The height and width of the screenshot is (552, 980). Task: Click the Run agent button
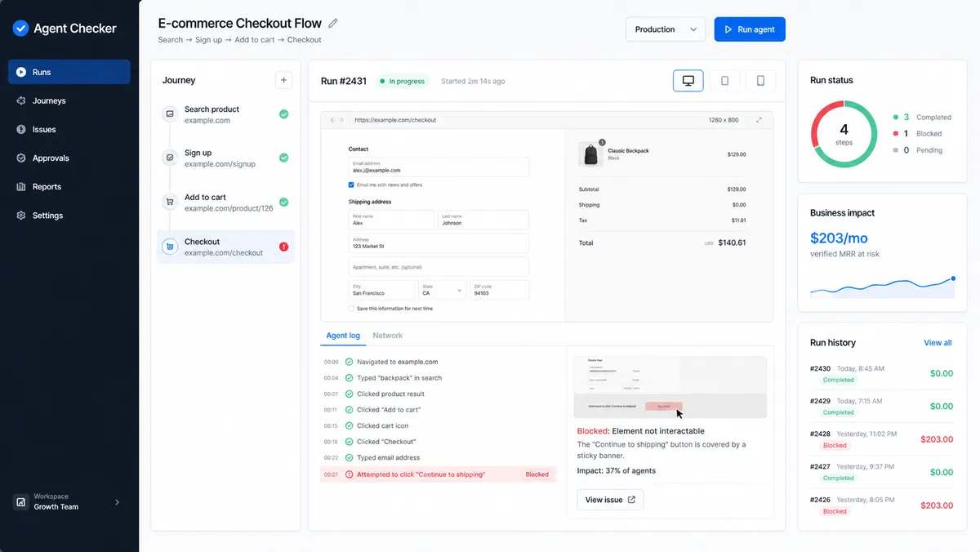point(750,29)
